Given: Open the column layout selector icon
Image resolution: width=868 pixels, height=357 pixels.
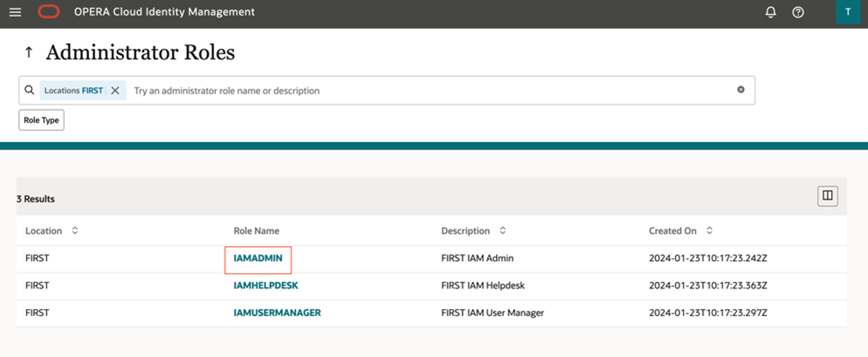Looking at the screenshot, I should coord(828,196).
